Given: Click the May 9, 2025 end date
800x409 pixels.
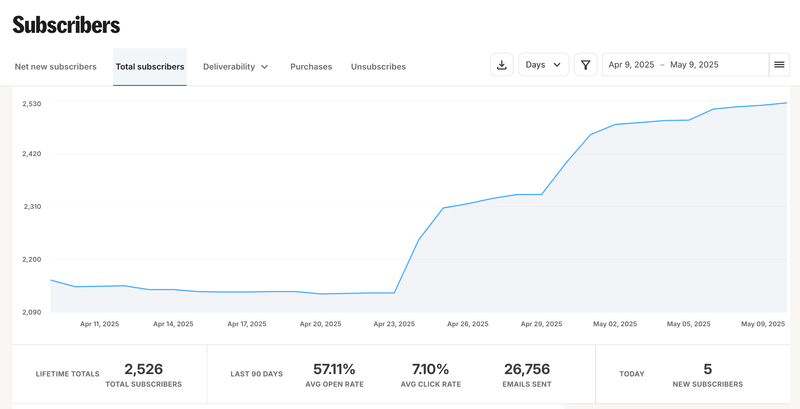Looking at the screenshot, I should coord(694,65).
